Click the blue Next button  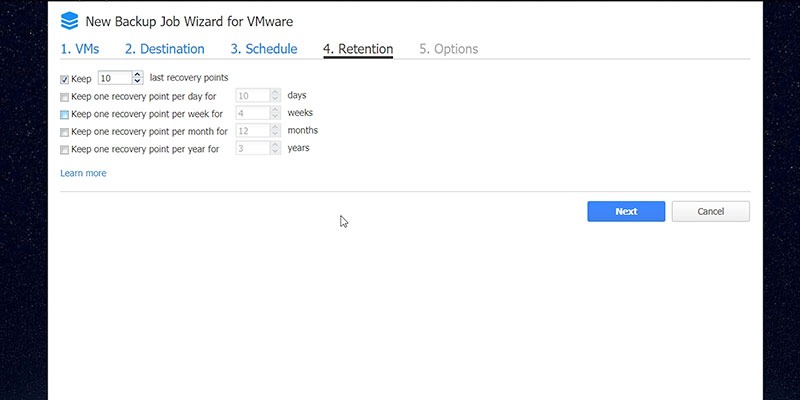(626, 211)
